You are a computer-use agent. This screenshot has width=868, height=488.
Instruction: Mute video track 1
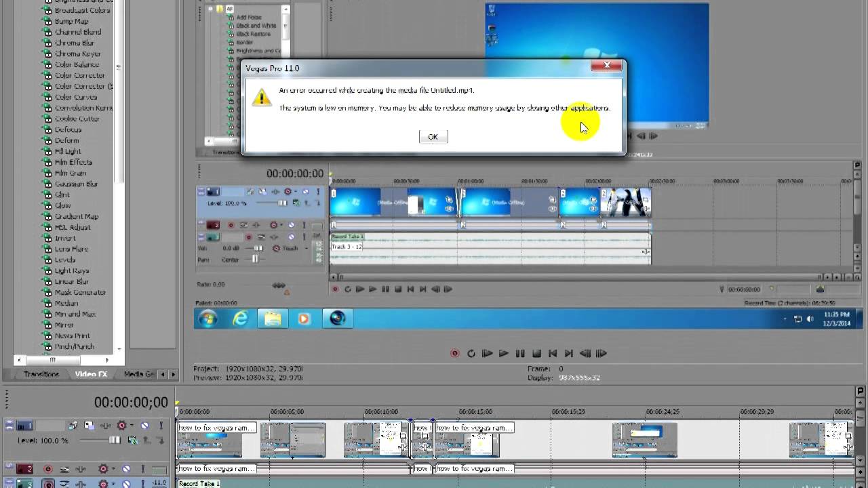144,426
